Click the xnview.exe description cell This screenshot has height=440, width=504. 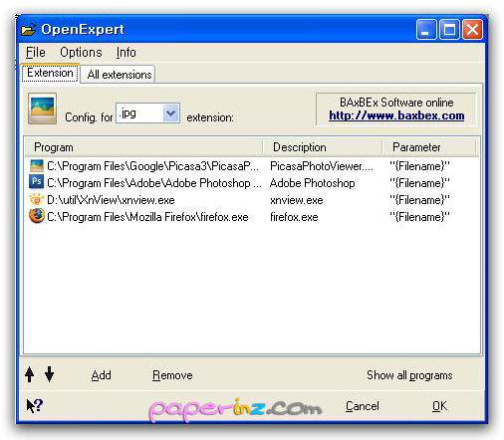(297, 200)
